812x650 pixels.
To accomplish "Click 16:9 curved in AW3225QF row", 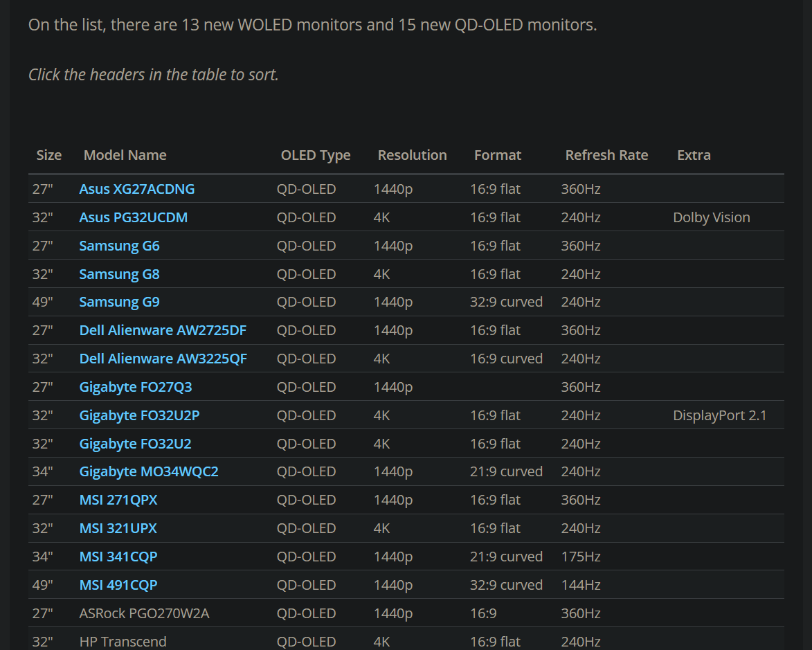I will point(506,359).
